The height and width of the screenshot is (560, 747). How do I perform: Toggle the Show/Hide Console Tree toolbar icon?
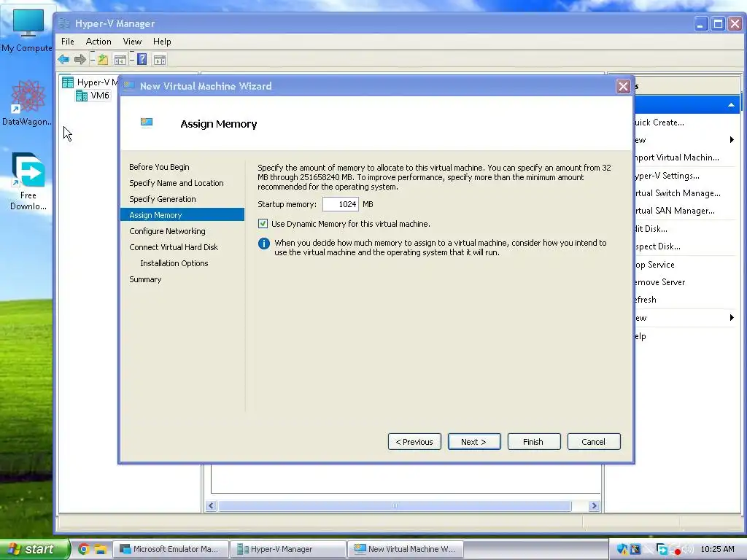coord(120,60)
